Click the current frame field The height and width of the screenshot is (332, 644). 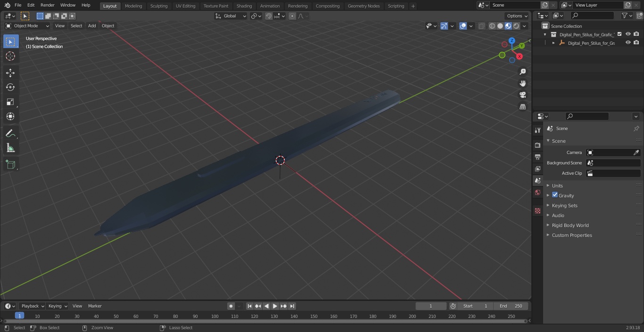click(x=430, y=306)
